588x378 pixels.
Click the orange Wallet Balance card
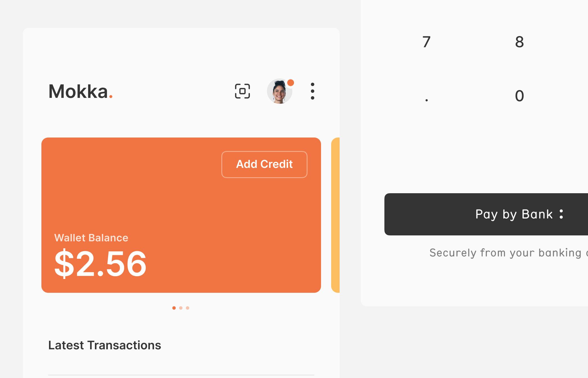[181, 215]
